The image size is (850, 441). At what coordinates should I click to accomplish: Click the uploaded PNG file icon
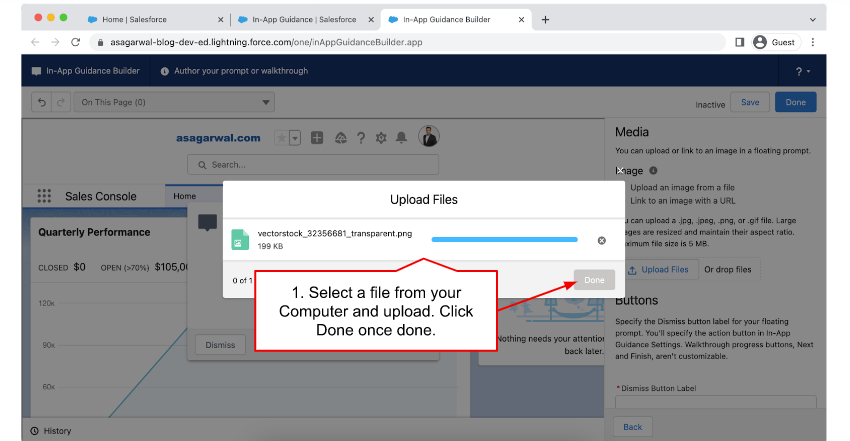point(240,239)
